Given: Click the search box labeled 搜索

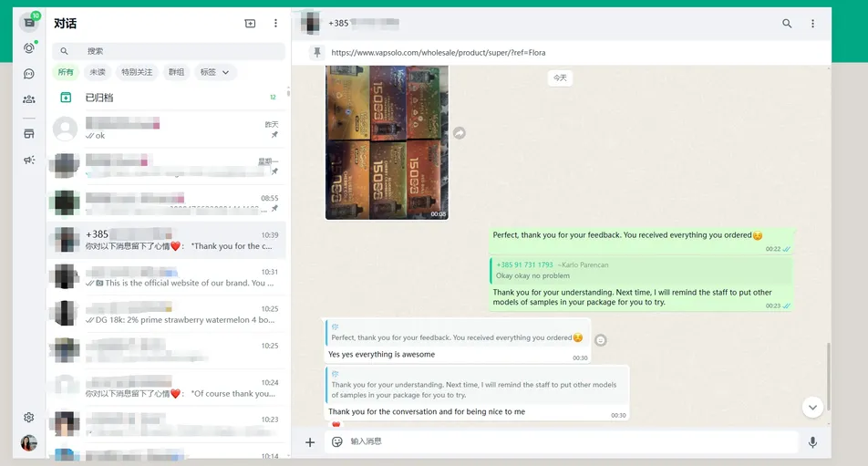Looking at the screenshot, I should (x=169, y=51).
